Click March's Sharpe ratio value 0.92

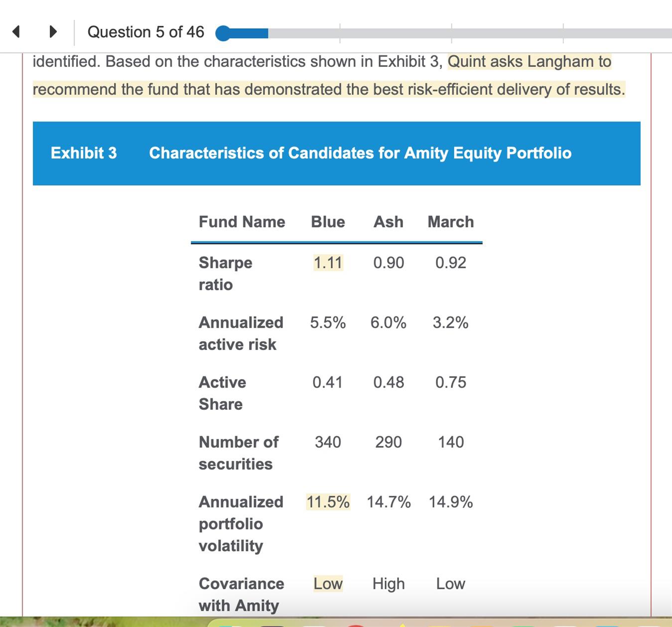[x=450, y=262]
